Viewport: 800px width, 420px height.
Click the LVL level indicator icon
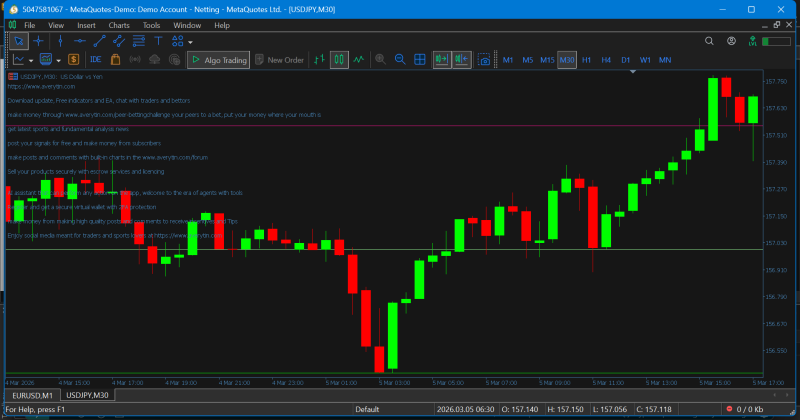[x=753, y=41]
